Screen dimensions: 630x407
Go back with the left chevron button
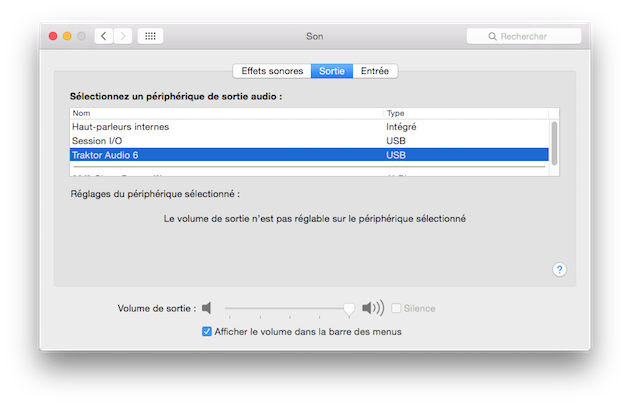[104, 36]
